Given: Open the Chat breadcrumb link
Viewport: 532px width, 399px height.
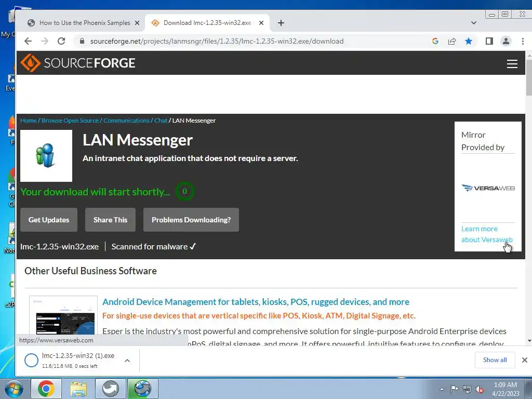Looking at the screenshot, I should point(161,121).
